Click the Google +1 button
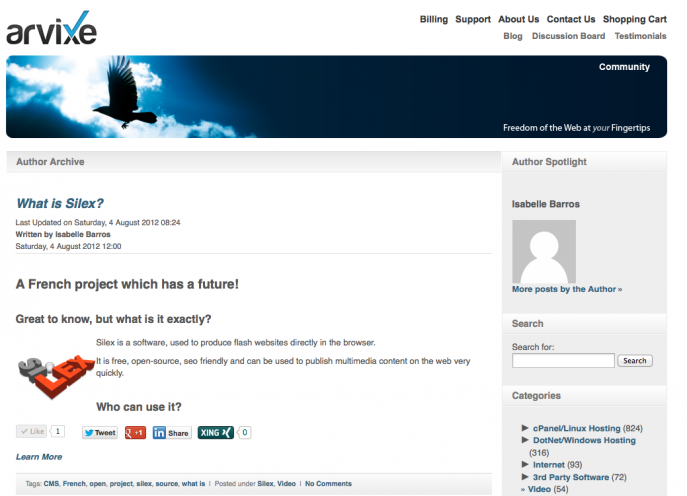The image size is (687, 496). pos(135,432)
